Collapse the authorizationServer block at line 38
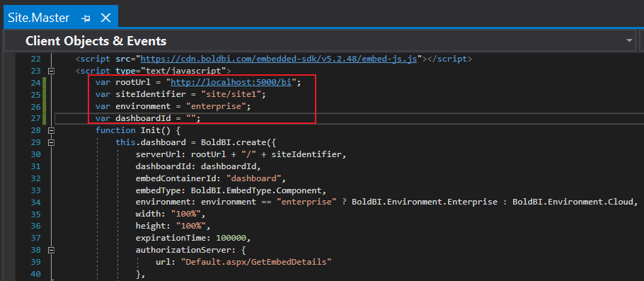The image size is (644, 281). 52,250
